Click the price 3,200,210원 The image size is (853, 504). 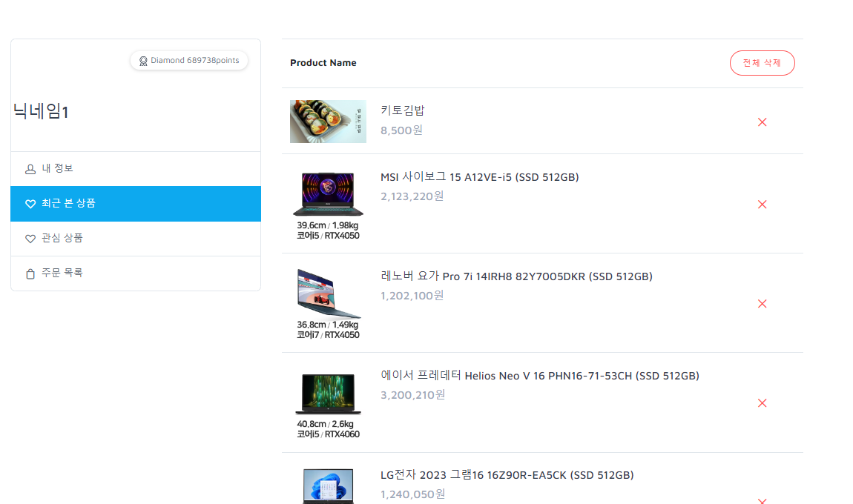[x=412, y=395]
